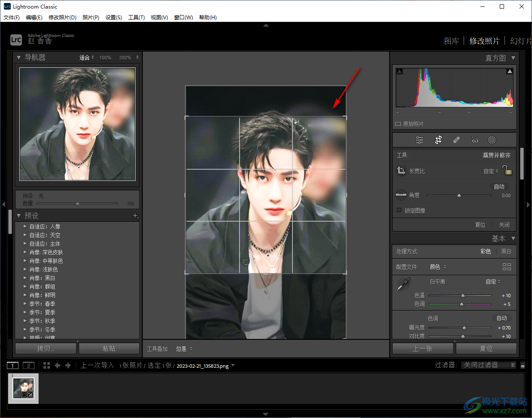Screen dimensions: 532x418
Task: Enable the 锁定图像 checkbox
Action: tap(399, 210)
